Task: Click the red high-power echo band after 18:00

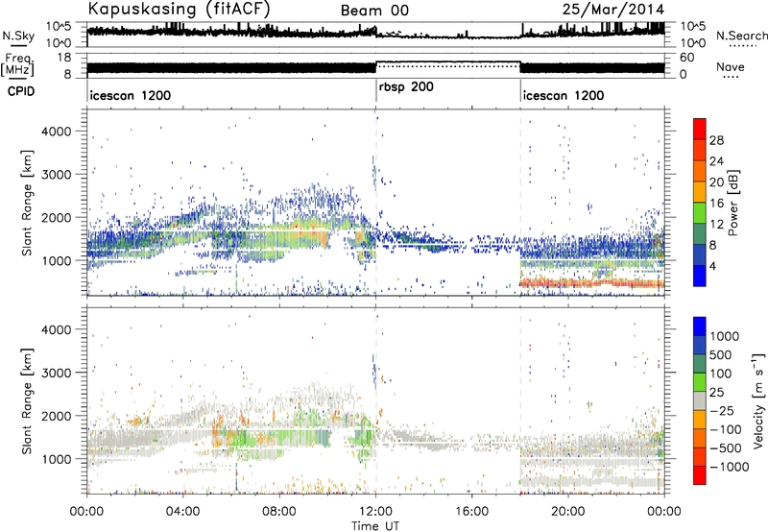Action: click(591, 283)
